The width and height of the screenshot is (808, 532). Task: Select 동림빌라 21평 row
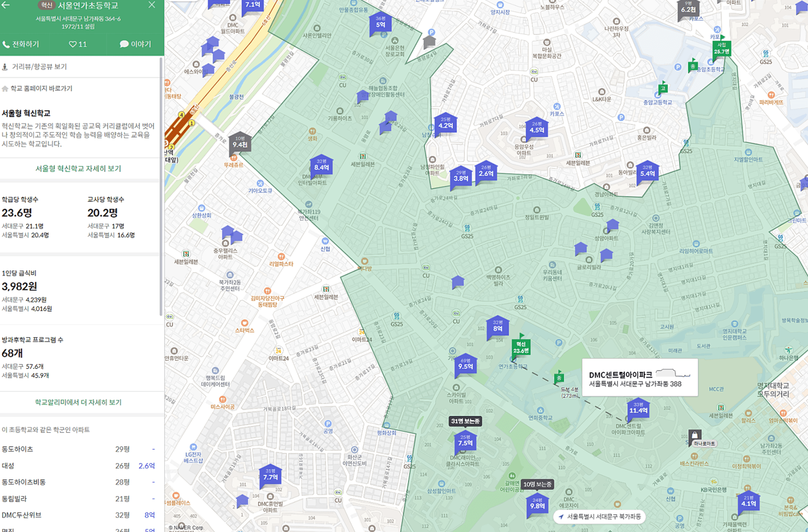click(x=78, y=499)
